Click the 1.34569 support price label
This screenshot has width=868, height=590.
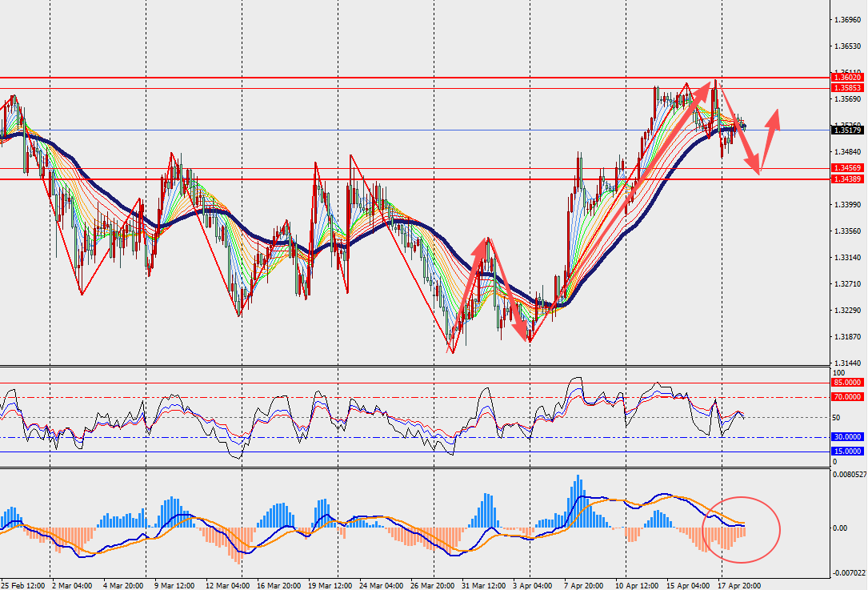(x=846, y=168)
